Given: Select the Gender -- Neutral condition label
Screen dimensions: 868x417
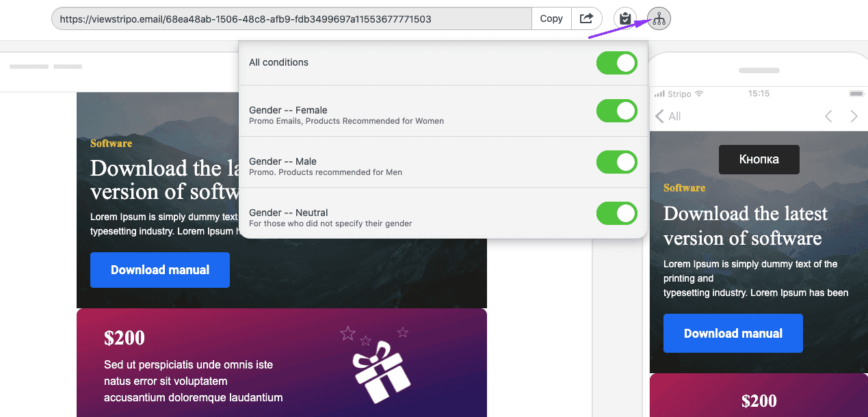Looking at the screenshot, I should pyautogui.click(x=289, y=213).
